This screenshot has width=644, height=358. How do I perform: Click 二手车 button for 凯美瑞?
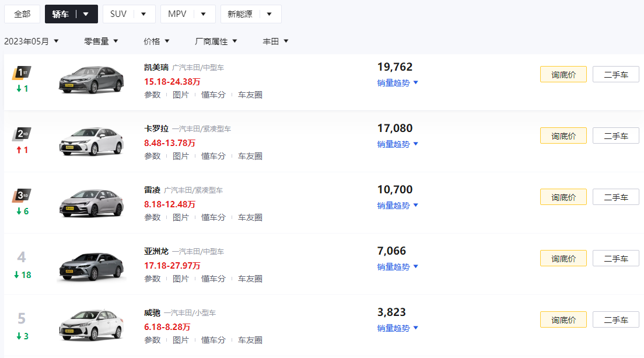[615, 74]
